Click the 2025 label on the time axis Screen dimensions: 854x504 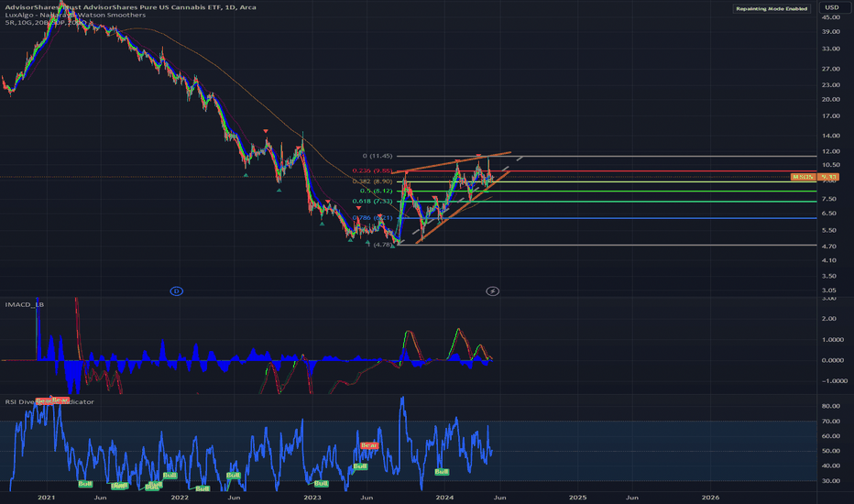(578, 498)
